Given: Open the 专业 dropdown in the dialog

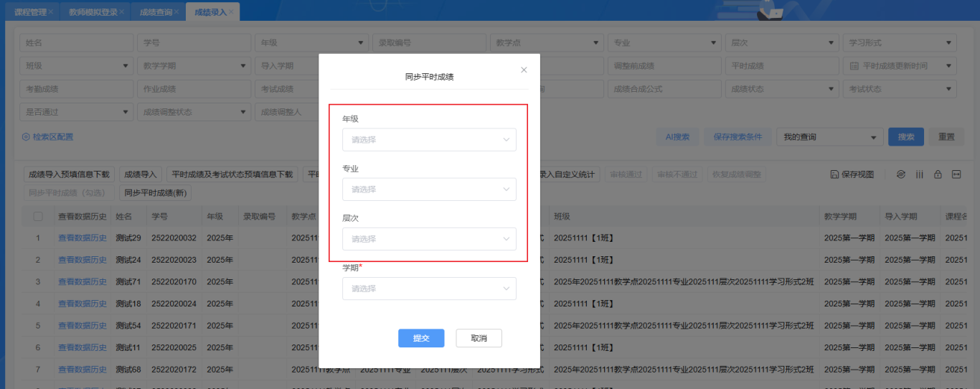Looking at the screenshot, I should pyautogui.click(x=429, y=189).
